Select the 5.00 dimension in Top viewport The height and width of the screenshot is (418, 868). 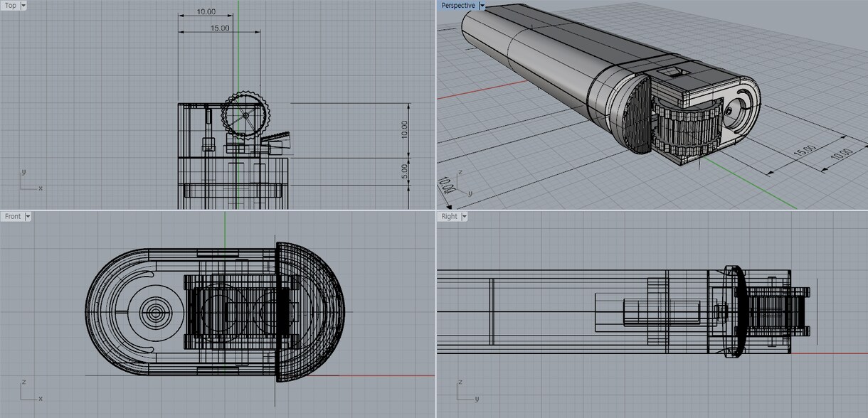[404, 171]
